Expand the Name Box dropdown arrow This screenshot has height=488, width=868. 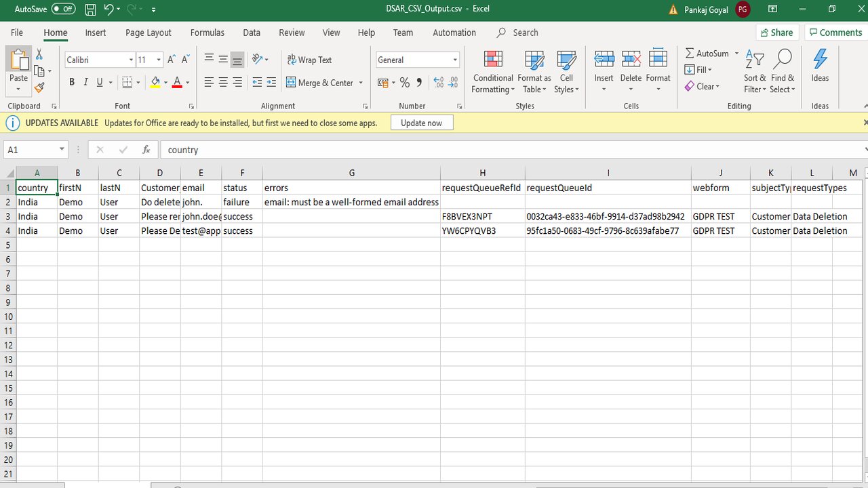click(x=62, y=150)
